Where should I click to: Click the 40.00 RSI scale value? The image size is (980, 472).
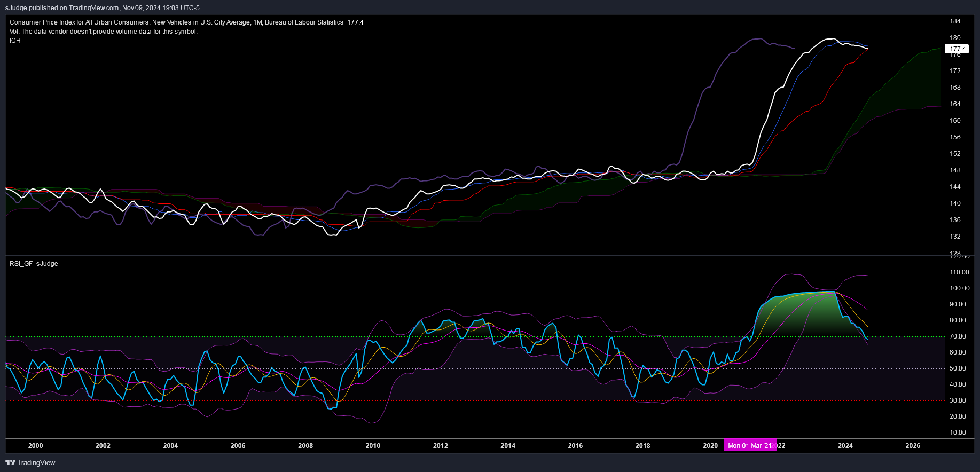pyautogui.click(x=958, y=384)
